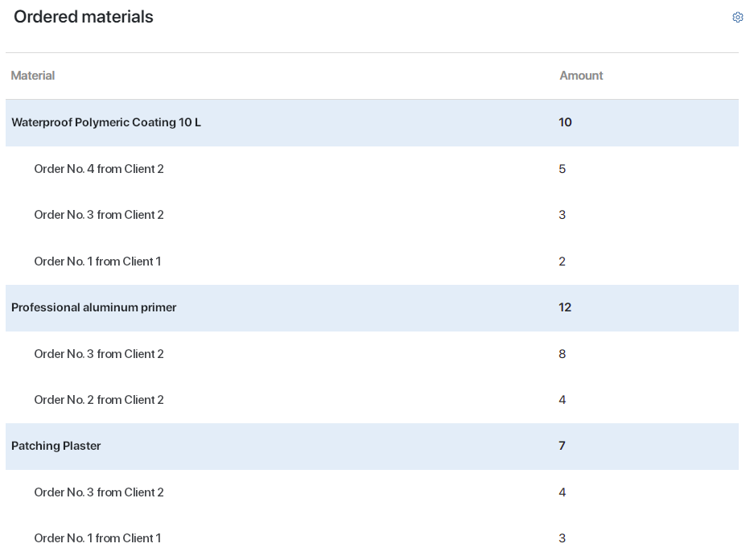Click the Amount column header
The image size is (750, 560).
(581, 76)
